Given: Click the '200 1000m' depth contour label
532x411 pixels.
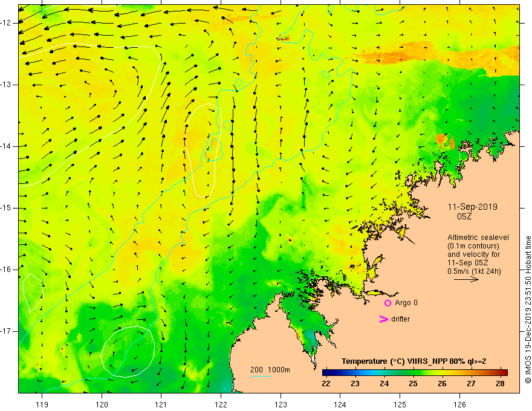Looking at the screenshot, I should 270,370.
